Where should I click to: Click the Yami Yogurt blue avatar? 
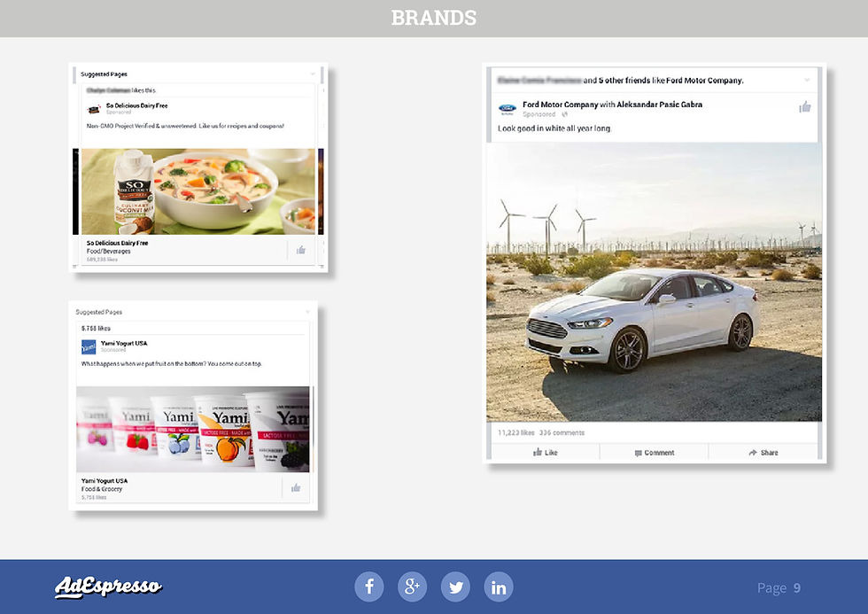[x=89, y=347]
